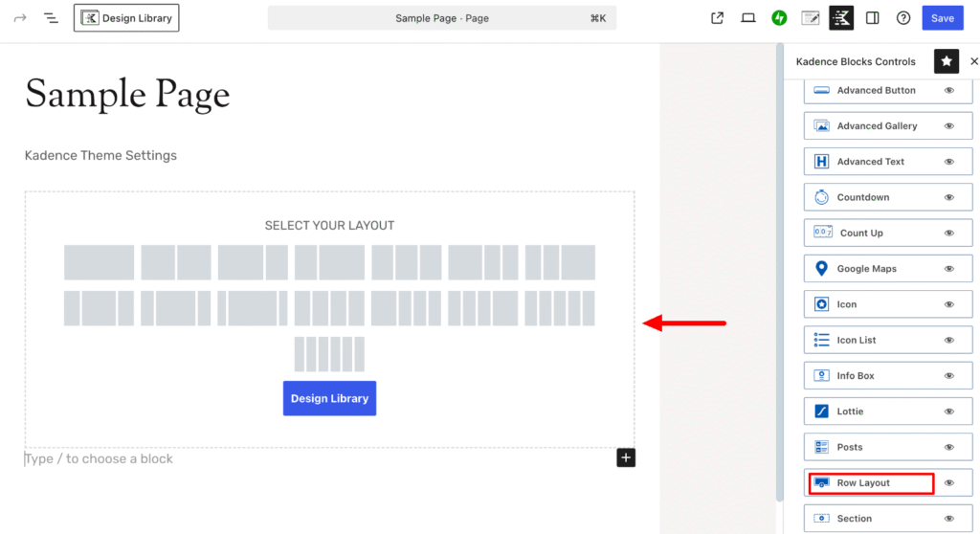Toggle Lottie visibility eye
Screen dimensions: 980x534
(949, 411)
